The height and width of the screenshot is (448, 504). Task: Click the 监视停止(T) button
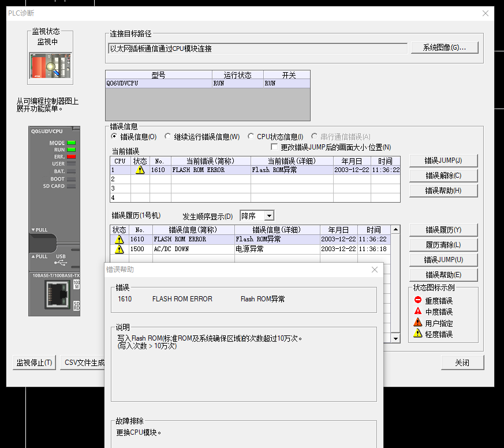(35, 363)
